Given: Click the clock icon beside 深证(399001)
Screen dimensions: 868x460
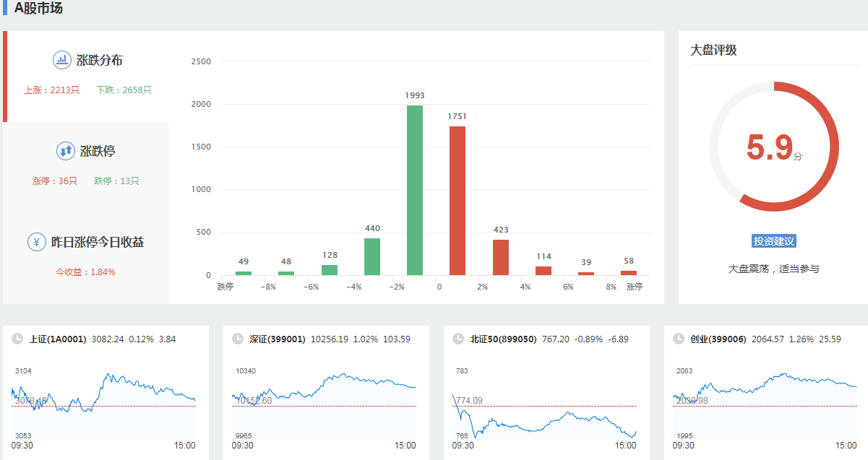Looking at the screenshot, I should (238, 339).
